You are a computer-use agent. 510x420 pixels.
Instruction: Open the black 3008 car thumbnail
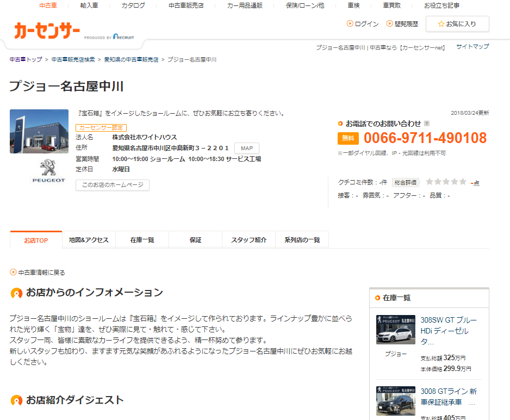pyautogui.click(x=396, y=401)
